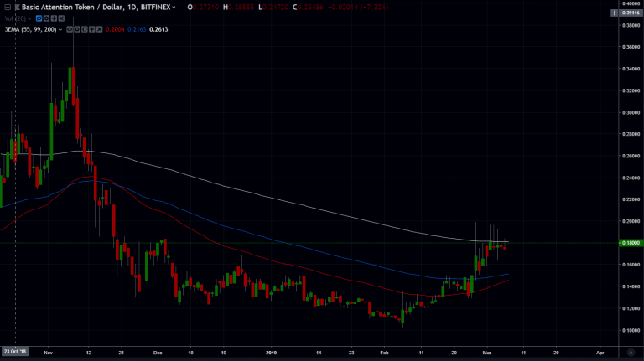Collapse the chart legend using top-left icon

7,8
